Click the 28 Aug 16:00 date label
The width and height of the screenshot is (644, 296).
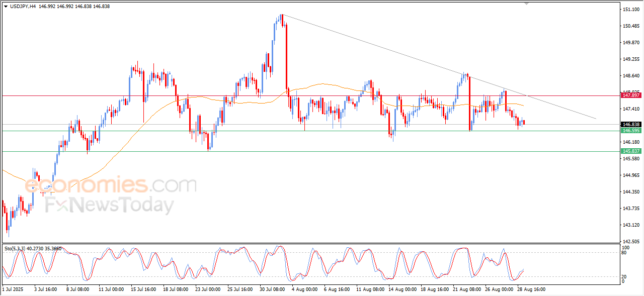531,289
